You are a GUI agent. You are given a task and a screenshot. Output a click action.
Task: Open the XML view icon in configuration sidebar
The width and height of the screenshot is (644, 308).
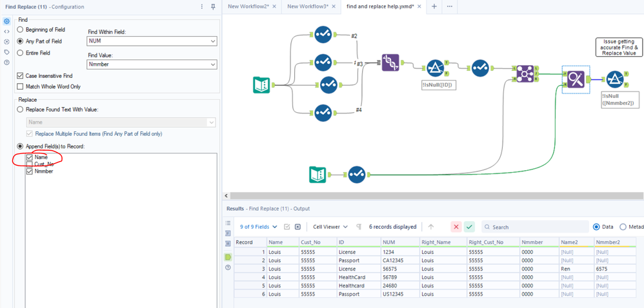(x=6, y=32)
